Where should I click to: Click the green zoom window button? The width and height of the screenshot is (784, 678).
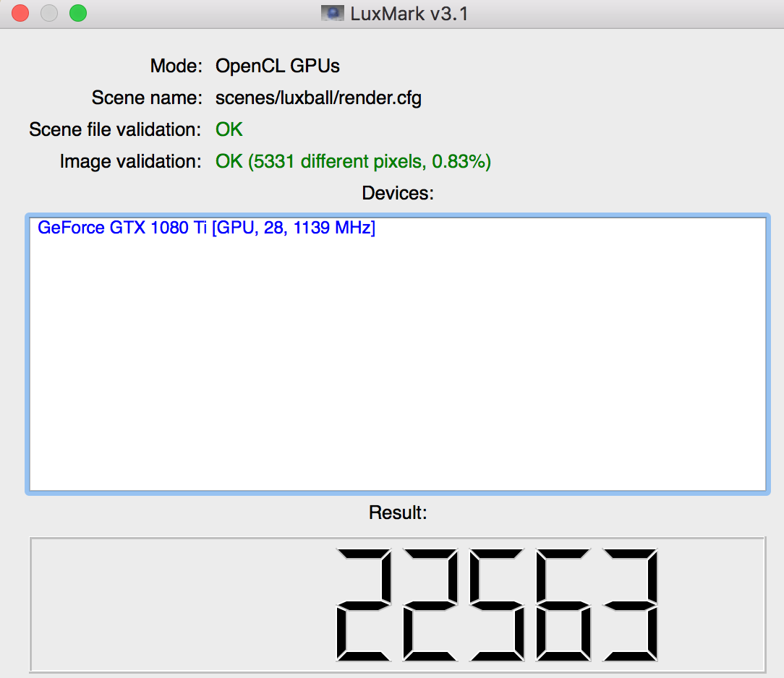pyautogui.click(x=78, y=13)
